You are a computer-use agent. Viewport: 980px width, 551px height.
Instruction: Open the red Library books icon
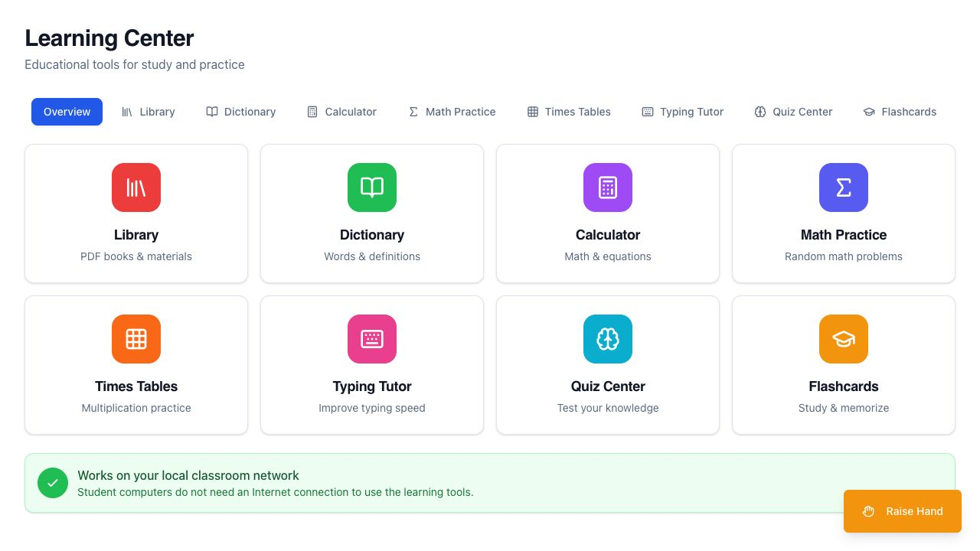coord(136,187)
